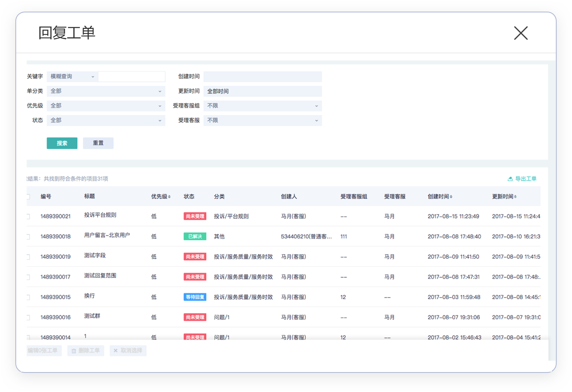The width and height of the screenshot is (572, 392).
Task: Click the 重置 button
Action: coord(98,143)
